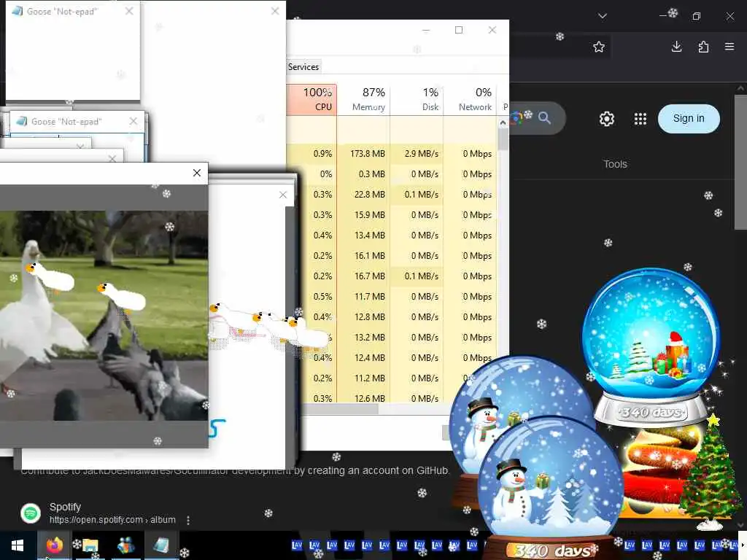Open the Firefox downloads panel
Screen dimensions: 747x560
(x=676, y=47)
